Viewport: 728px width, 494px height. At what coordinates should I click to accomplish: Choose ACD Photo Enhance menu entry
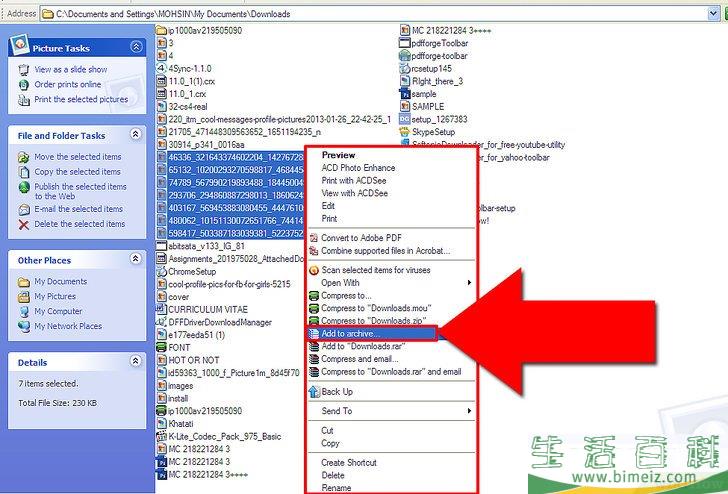point(358,168)
